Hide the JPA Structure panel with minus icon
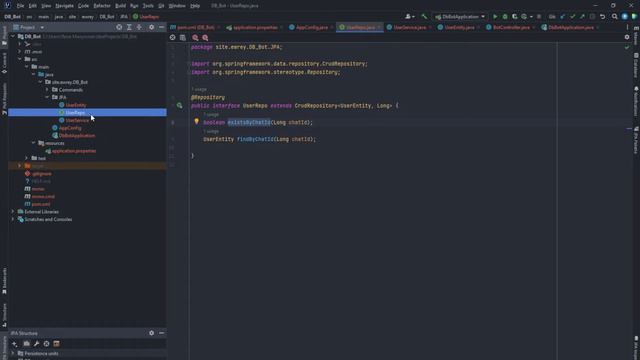The height and width of the screenshot is (360, 640). coord(162,333)
